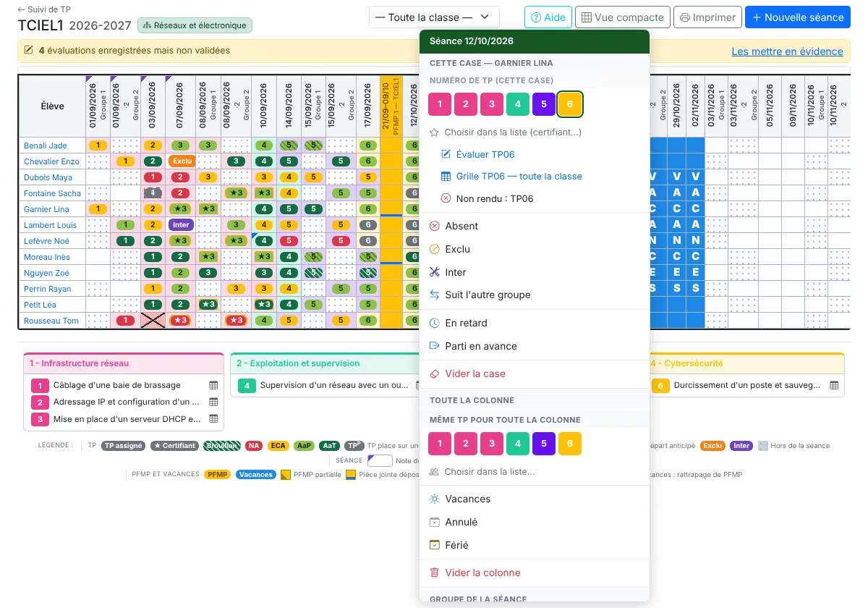Create a Nouvelle séance

coord(798,17)
